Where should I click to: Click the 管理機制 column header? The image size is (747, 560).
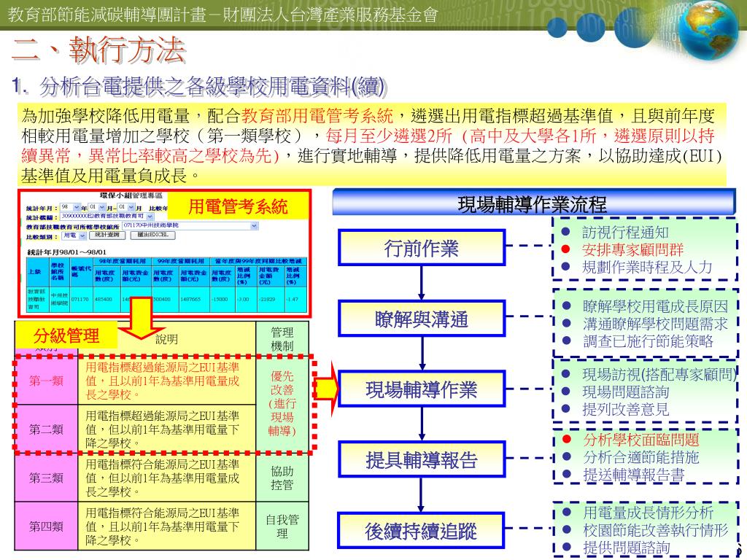282,339
